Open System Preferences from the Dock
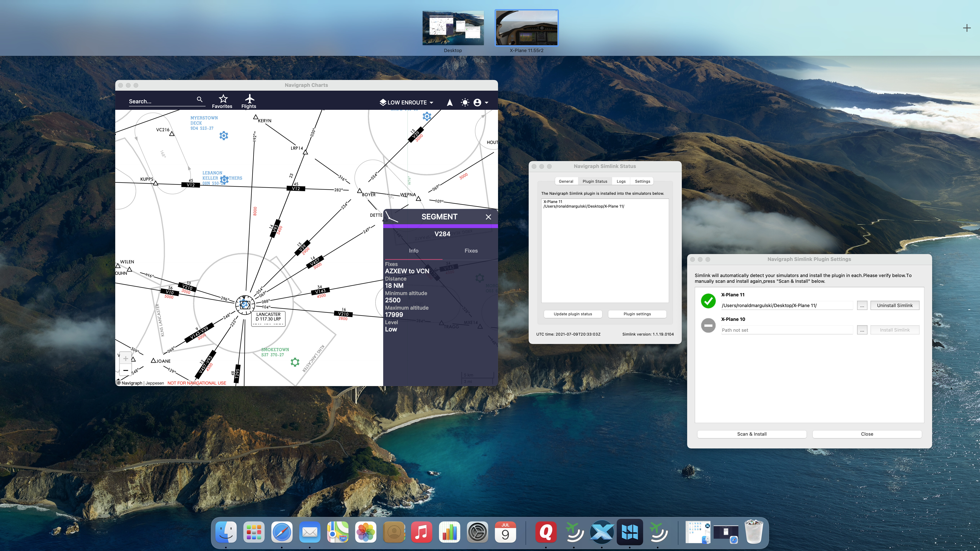Viewport: 980px width, 551px height. click(x=477, y=532)
